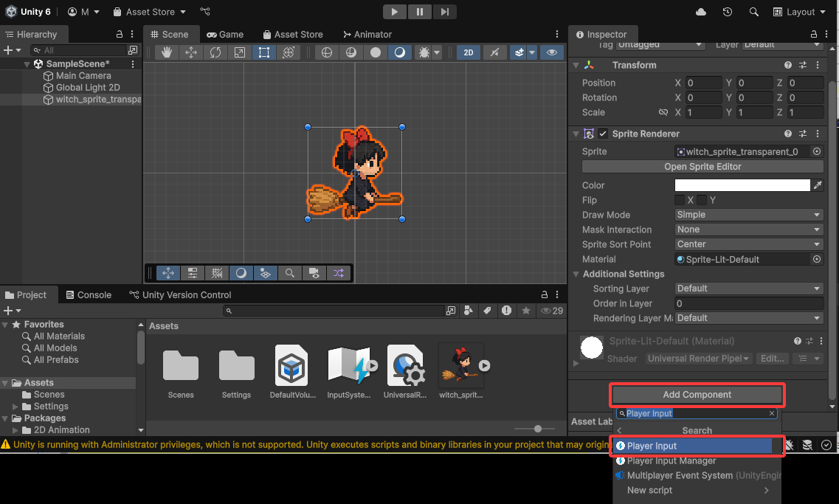Open the undo history icon
Image resolution: width=839 pixels, height=504 pixels.
[x=727, y=12]
